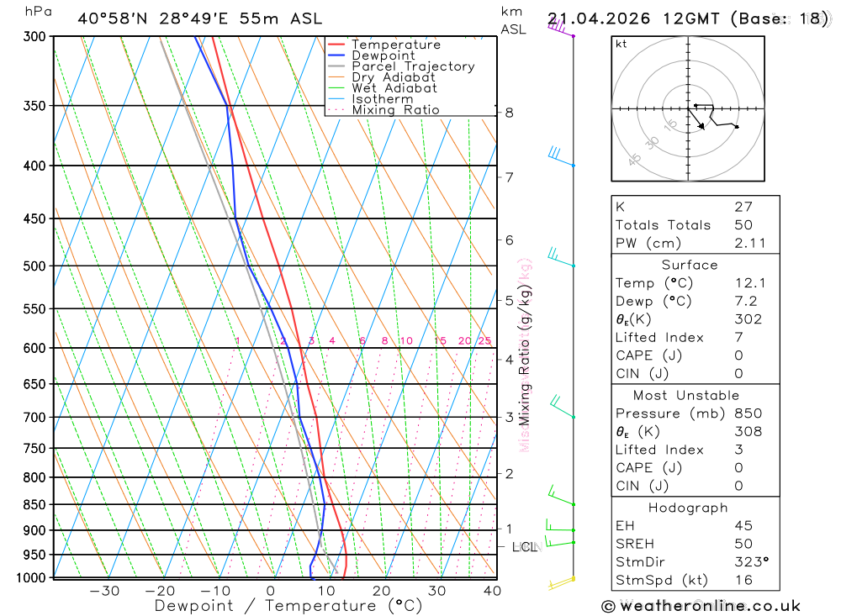Click the 1000 hPa pressure label

click(x=31, y=578)
